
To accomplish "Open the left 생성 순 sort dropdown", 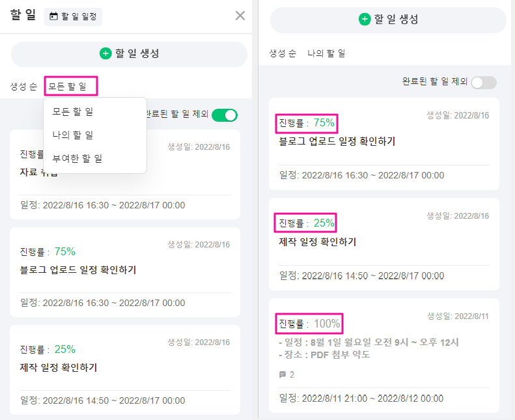I will coord(23,86).
